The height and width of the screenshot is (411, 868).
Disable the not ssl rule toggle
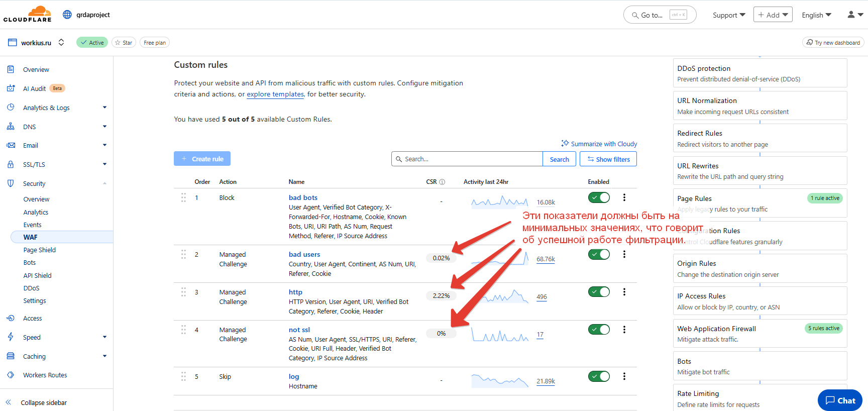(599, 330)
